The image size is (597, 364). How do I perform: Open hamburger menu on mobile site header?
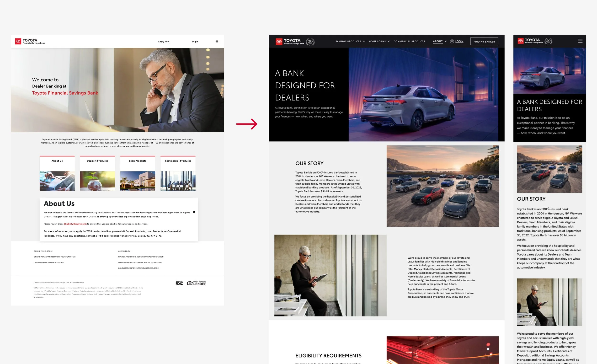[x=580, y=41]
